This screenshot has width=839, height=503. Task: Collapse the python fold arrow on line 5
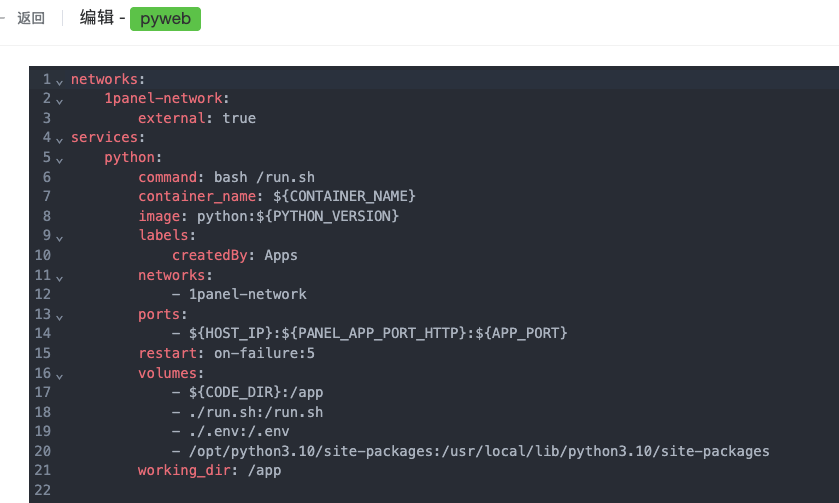59,160
